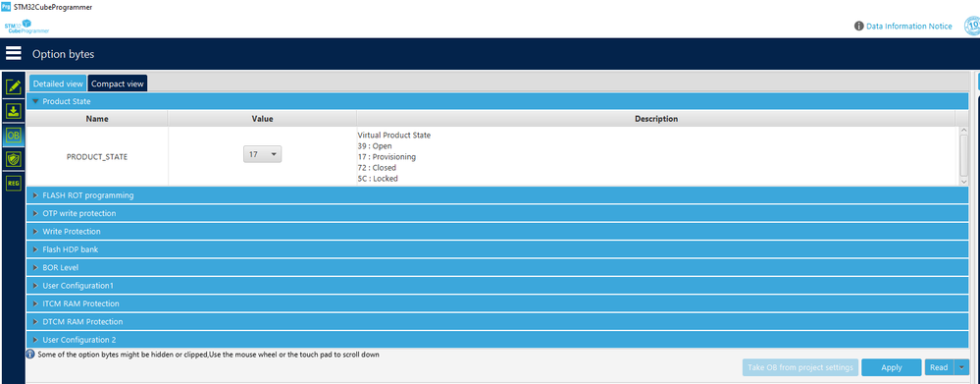Click the Data Information Notice info icon
The image size is (980, 384).
pos(858,27)
